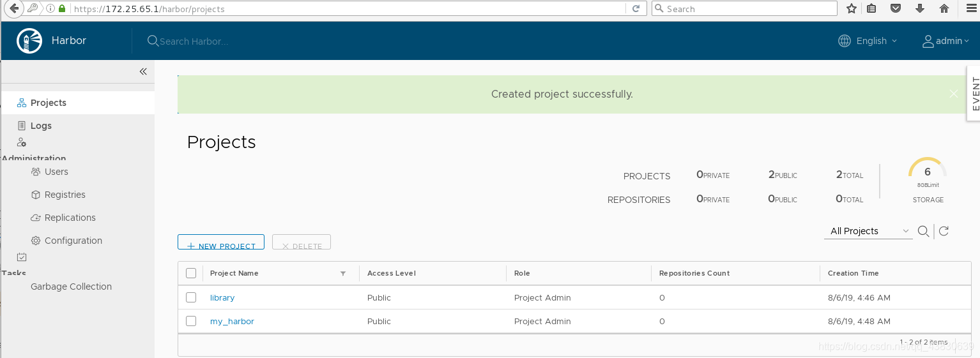Select all projects with header checkbox
This screenshot has height=358, width=980.
[x=191, y=273]
